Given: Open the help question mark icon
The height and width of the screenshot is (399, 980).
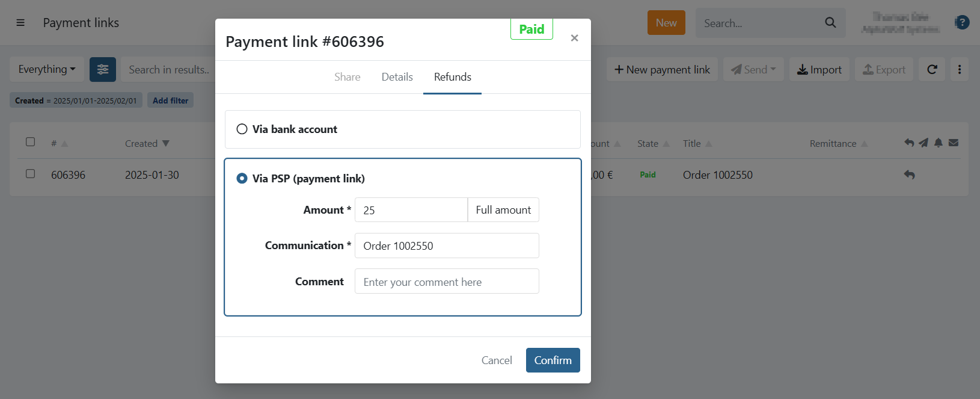Looking at the screenshot, I should [962, 23].
